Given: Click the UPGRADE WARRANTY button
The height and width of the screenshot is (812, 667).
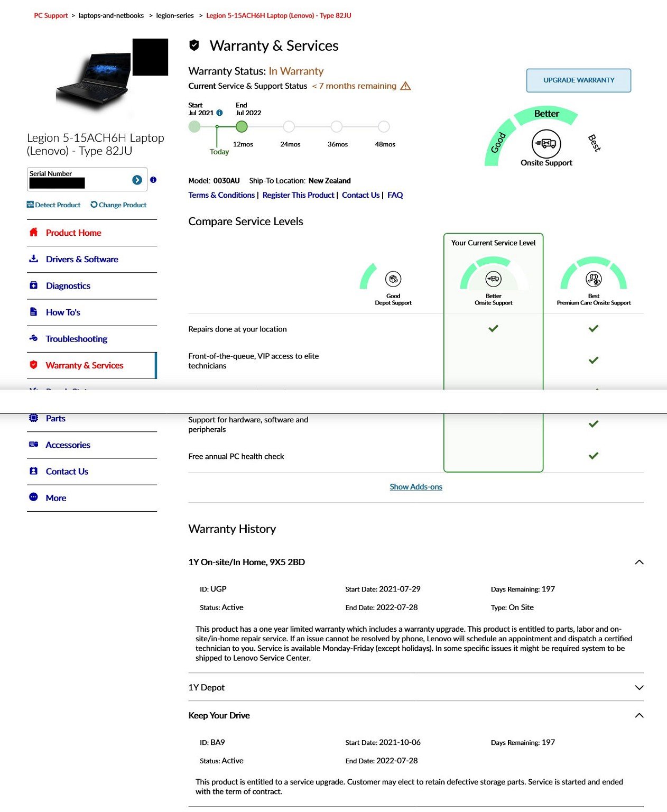Looking at the screenshot, I should click(578, 80).
